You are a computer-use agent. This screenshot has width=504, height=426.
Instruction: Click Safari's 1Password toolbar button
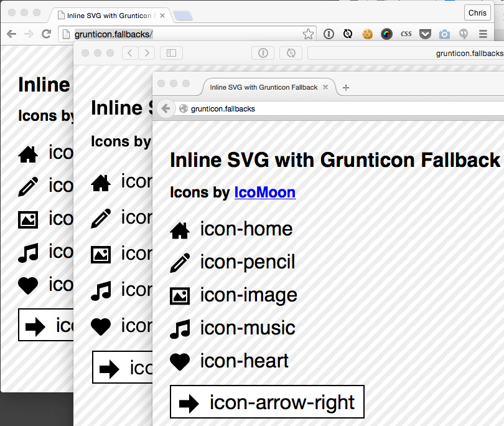click(x=263, y=53)
